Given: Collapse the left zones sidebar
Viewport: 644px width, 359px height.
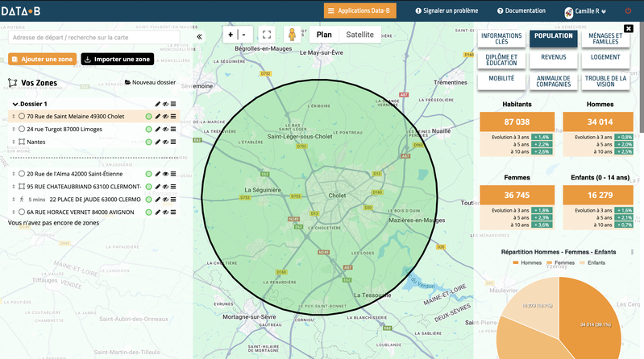Looking at the screenshot, I should 199,37.
